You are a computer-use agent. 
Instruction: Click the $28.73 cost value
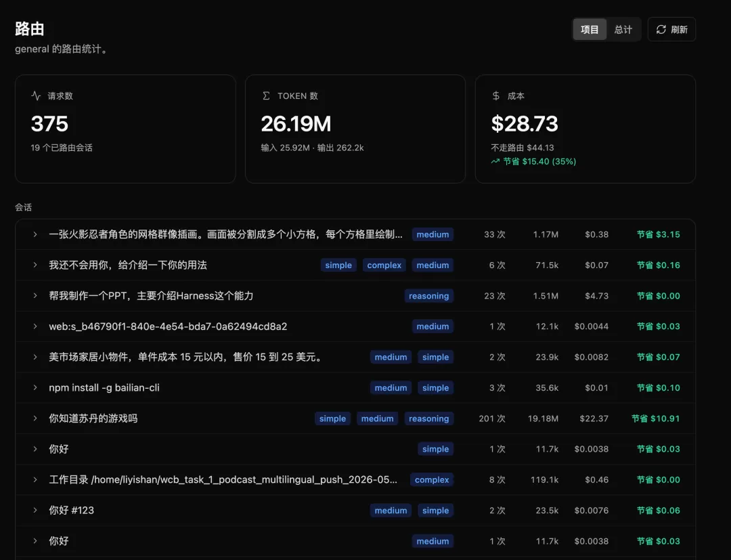525,123
